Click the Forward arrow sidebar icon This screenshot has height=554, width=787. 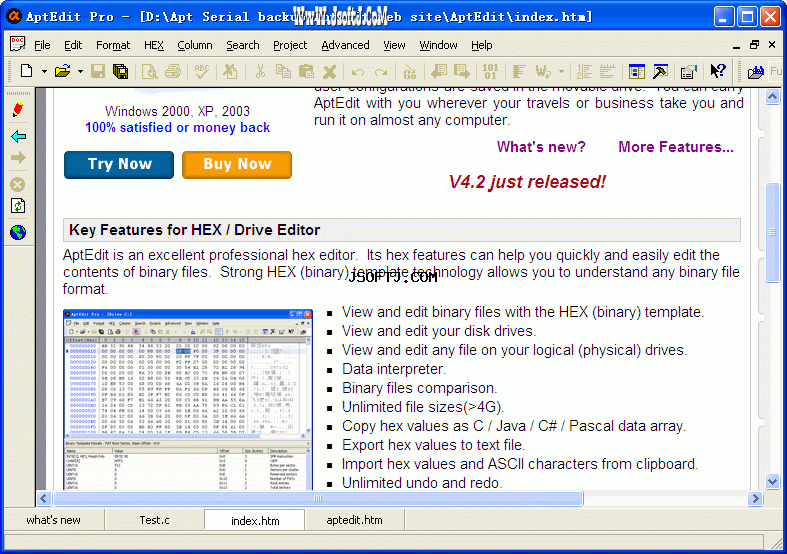pos(18,158)
